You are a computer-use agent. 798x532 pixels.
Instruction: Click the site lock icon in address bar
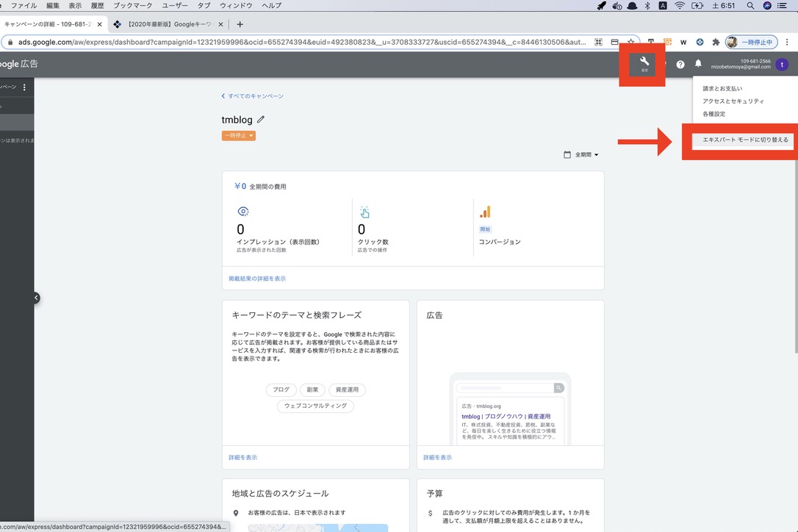(10, 42)
